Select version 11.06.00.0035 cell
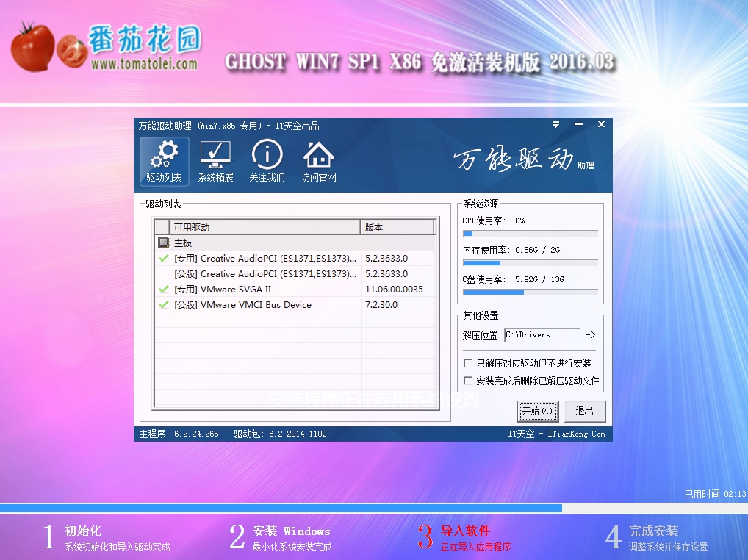 point(394,289)
